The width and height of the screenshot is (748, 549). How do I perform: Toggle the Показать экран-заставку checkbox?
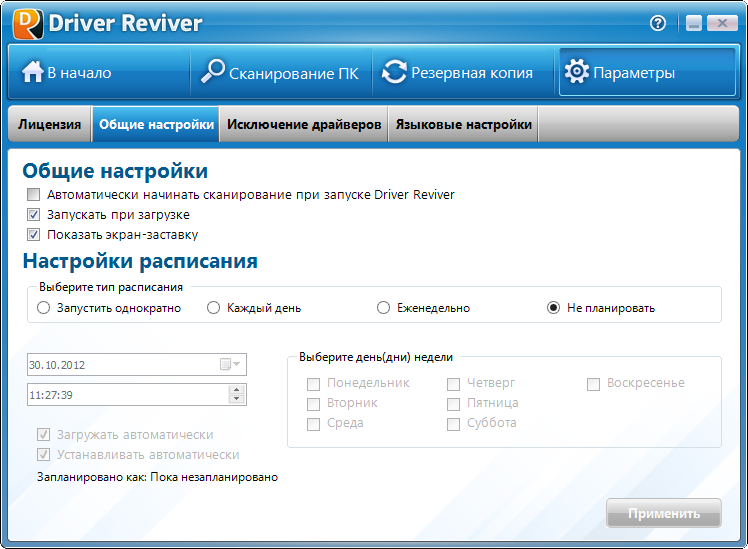click(x=33, y=235)
